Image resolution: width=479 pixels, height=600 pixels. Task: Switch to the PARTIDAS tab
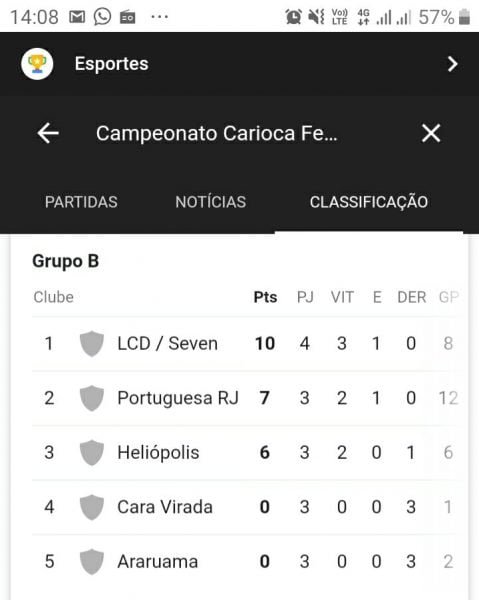click(81, 202)
